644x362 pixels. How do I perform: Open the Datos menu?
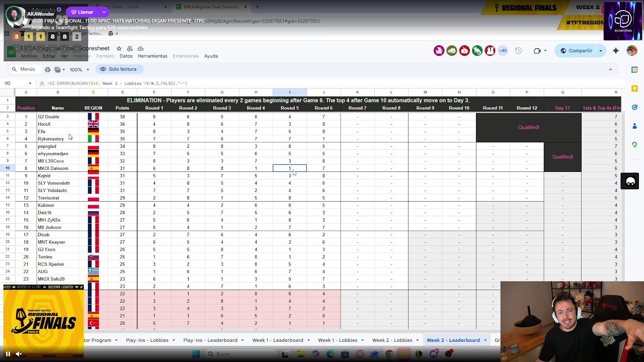click(x=126, y=56)
